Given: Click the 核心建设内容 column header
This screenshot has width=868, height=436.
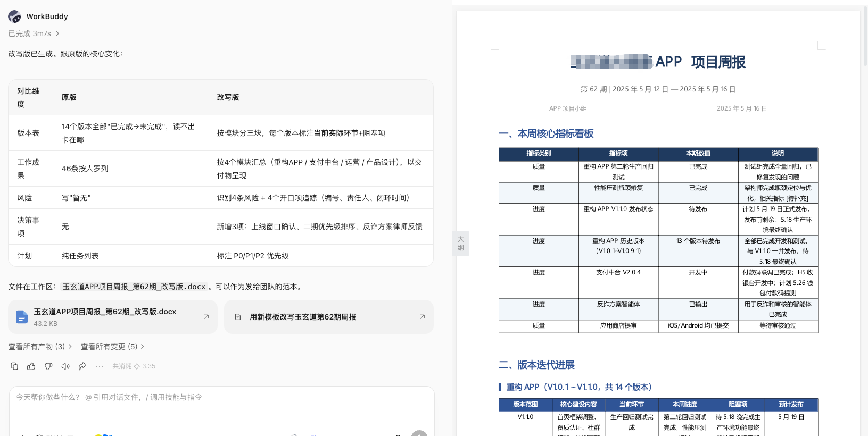Looking at the screenshot, I should [578, 404].
